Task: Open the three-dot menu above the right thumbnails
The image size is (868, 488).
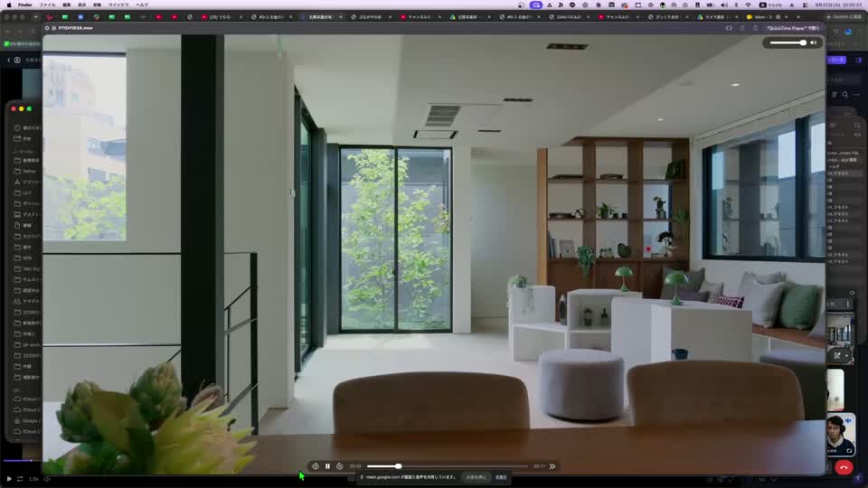Action: coord(847,304)
